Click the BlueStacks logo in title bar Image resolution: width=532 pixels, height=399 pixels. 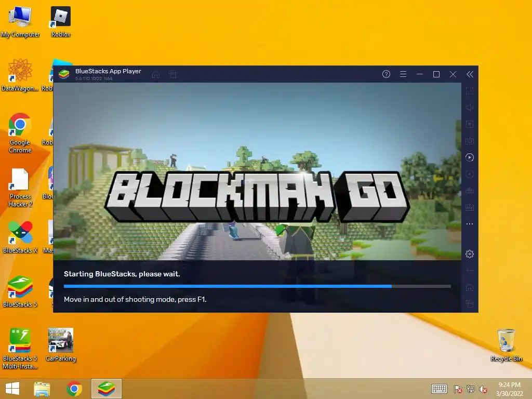pos(64,74)
